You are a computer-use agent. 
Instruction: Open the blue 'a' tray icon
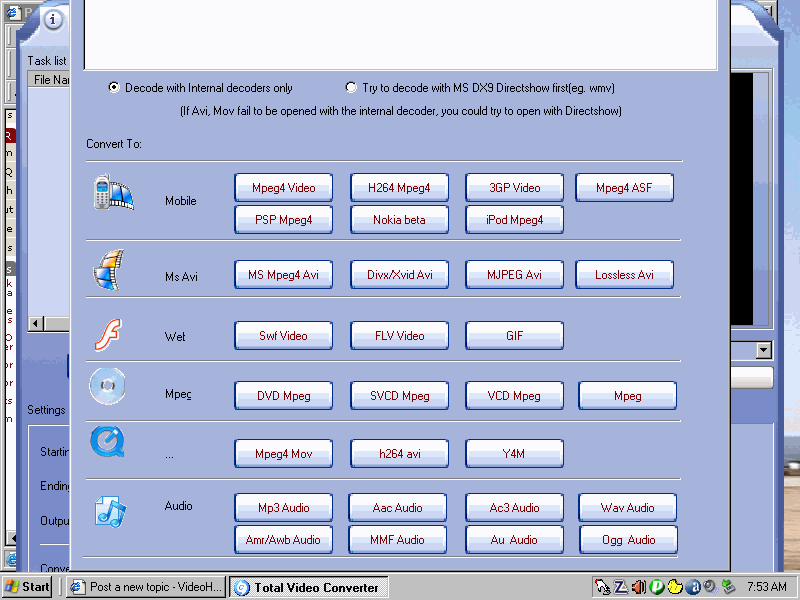coord(693,587)
